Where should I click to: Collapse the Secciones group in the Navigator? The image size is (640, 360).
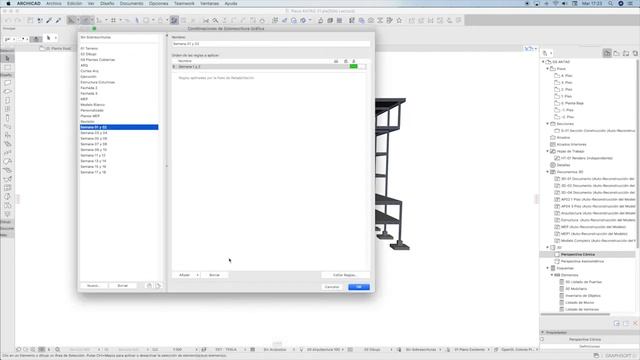coord(548,124)
